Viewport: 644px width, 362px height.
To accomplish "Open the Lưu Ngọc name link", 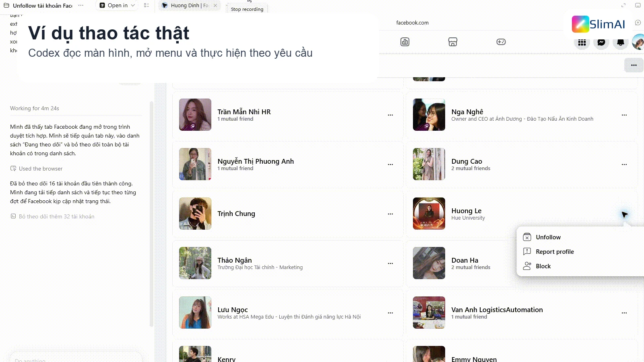I will (233, 310).
